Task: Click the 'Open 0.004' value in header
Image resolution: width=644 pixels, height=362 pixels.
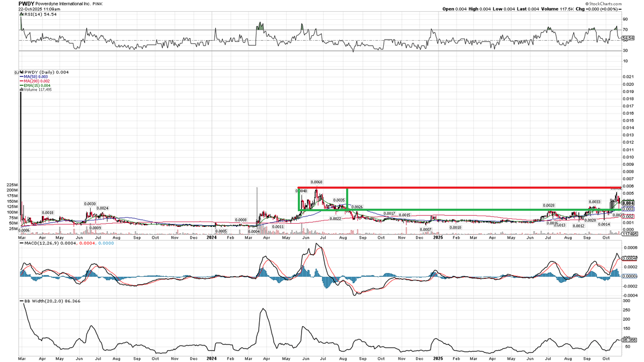Action: click(455, 9)
